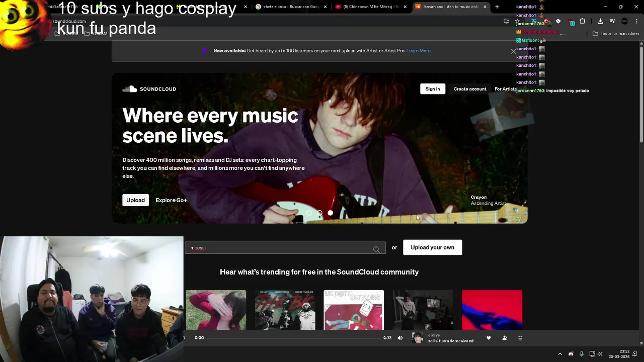
Task: Select the third filled carousel dot
Action: click(331, 213)
